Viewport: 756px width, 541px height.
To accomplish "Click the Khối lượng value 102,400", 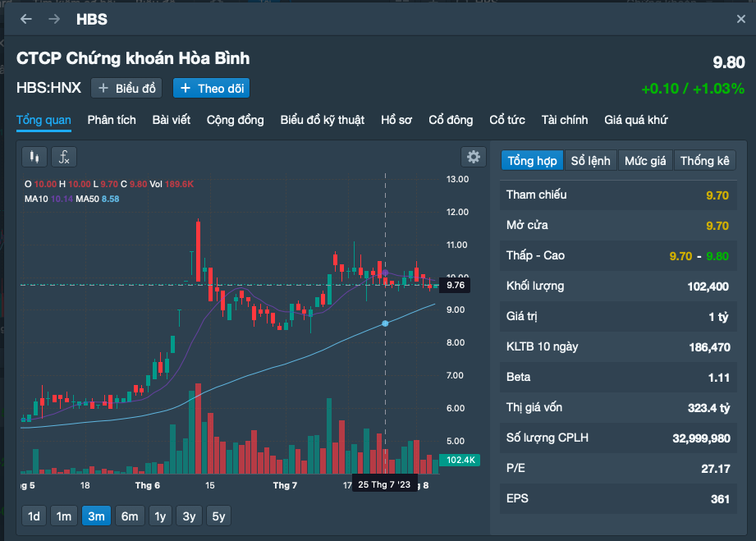I will coord(708,287).
